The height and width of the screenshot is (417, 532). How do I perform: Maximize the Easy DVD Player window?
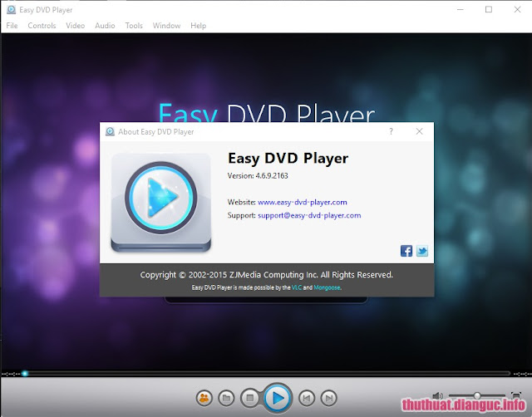[x=489, y=9]
